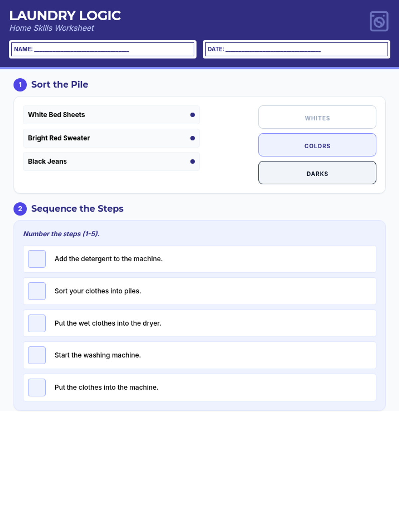The width and height of the screenshot is (399, 532).
Task: Pick the DARKS bin
Action: click(317, 173)
